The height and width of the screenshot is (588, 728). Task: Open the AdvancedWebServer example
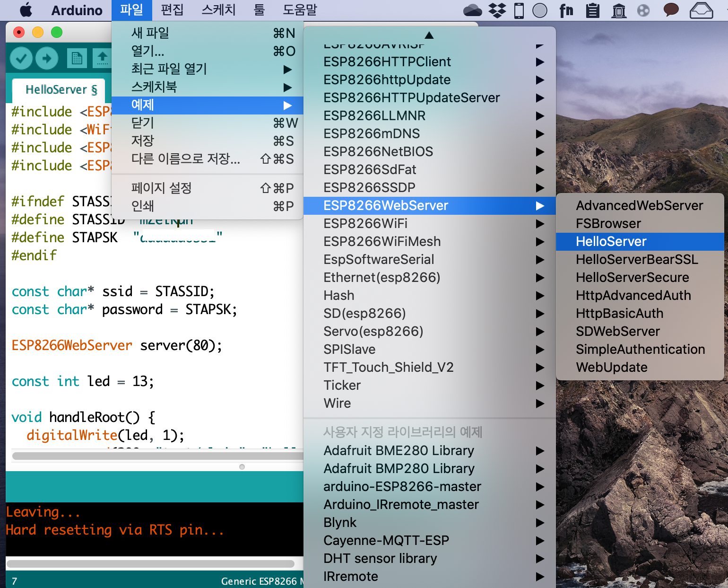(640, 206)
